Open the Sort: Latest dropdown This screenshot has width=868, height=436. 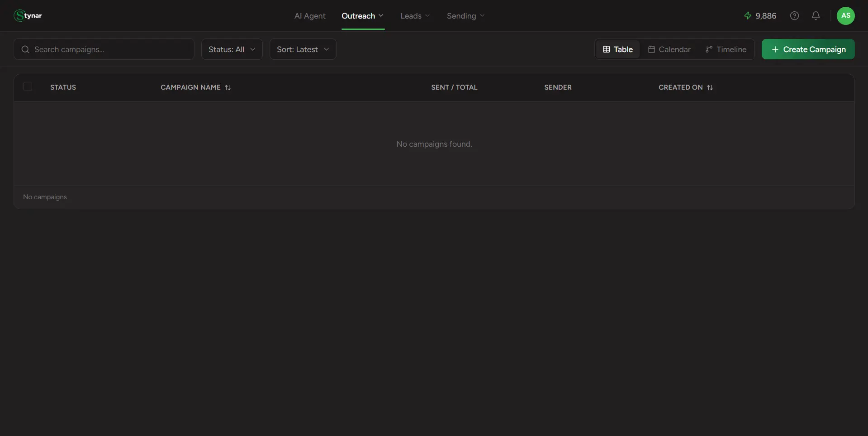coord(303,49)
